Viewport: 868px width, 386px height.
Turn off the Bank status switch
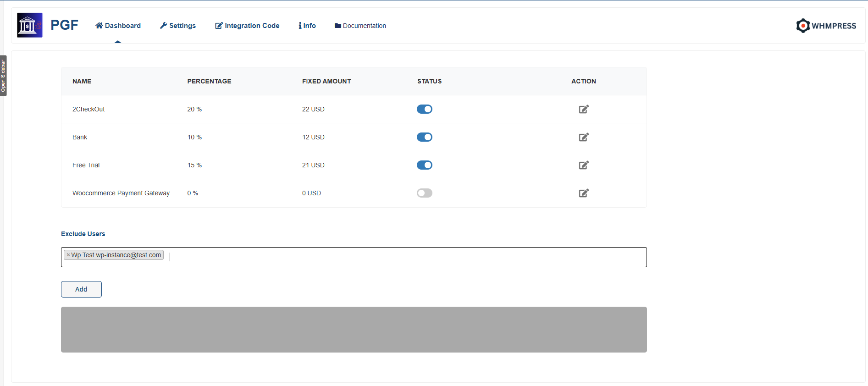coord(424,137)
